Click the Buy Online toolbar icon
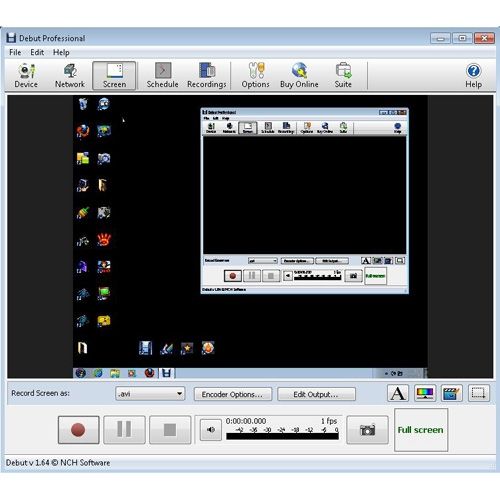 pyautogui.click(x=299, y=76)
